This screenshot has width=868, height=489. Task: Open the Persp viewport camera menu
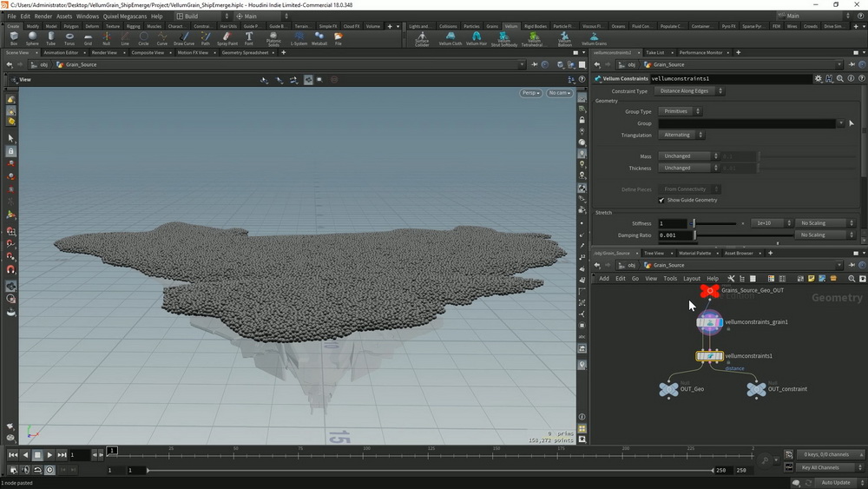coord(530,93)
